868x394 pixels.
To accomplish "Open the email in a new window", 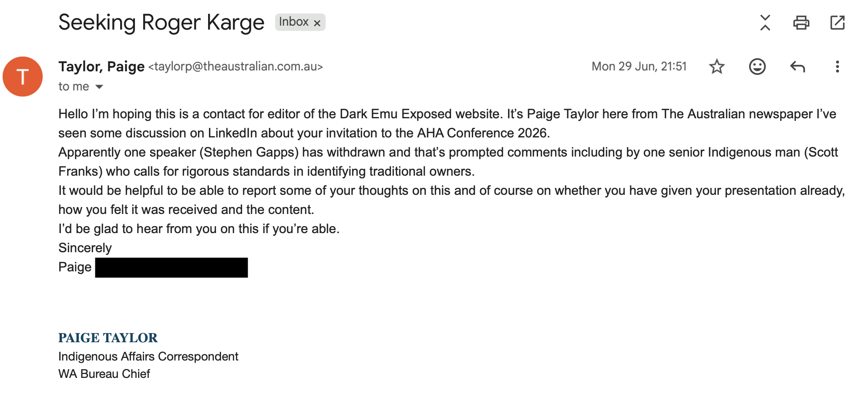I will point(837,23).
